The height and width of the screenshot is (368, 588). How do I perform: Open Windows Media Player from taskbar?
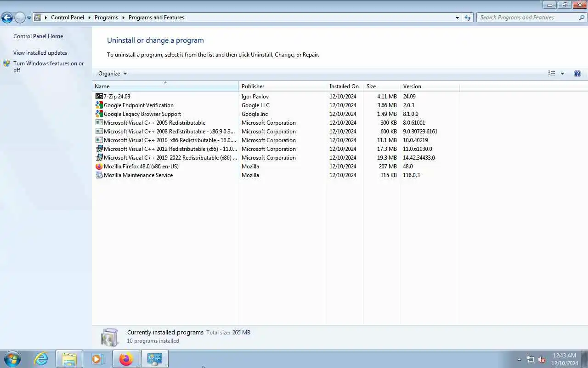tap(97, 359)
